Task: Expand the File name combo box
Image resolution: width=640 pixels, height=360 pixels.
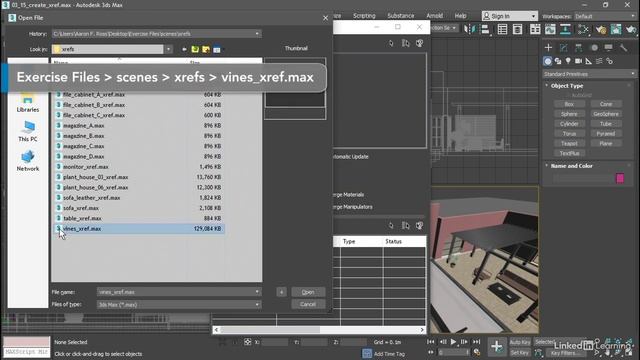Action: [x=257, y=292]
